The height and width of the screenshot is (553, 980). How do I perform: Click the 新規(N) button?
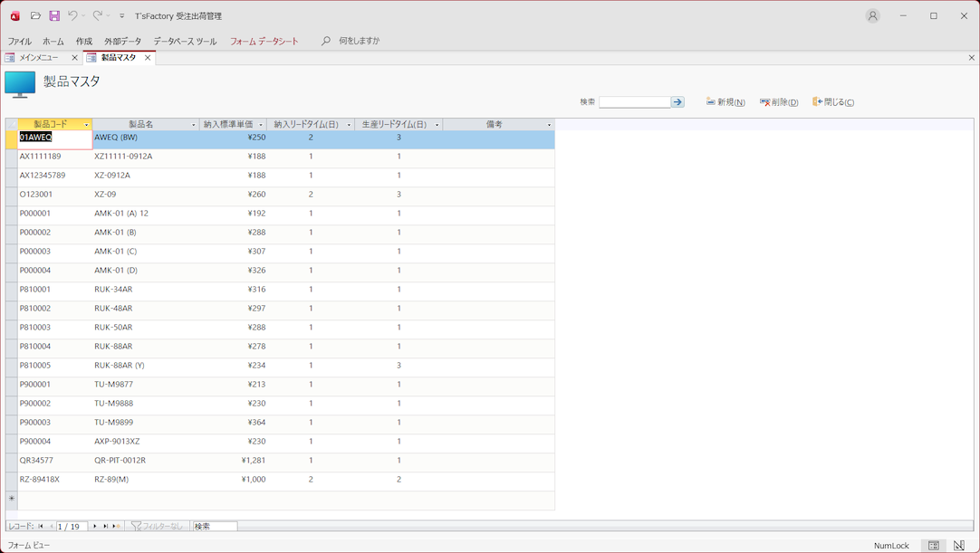tap(725, 102)
